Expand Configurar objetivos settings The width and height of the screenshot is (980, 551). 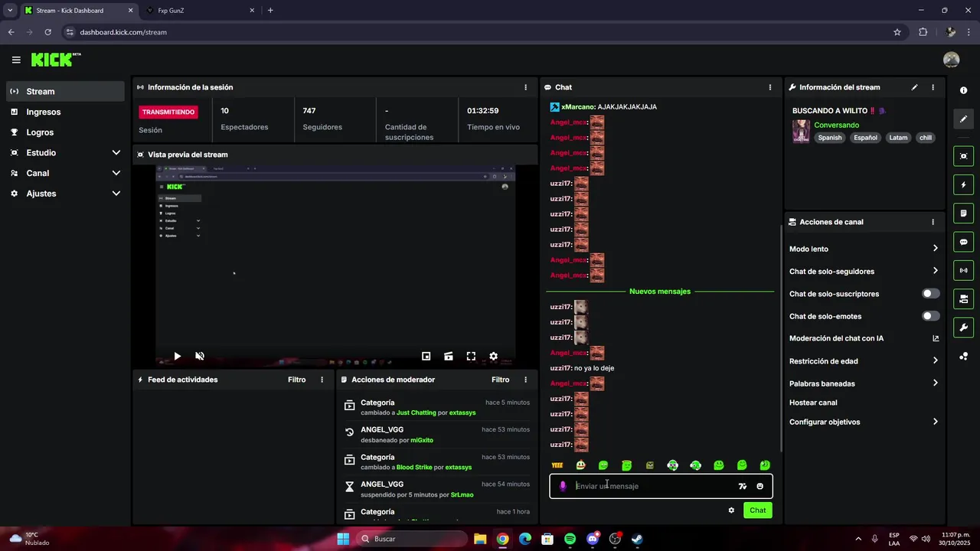(864, 422)
